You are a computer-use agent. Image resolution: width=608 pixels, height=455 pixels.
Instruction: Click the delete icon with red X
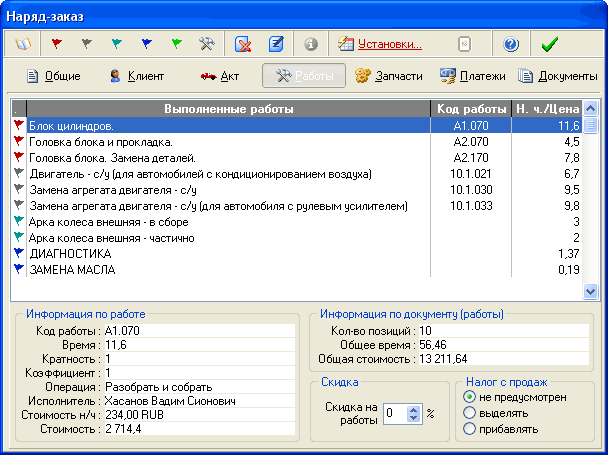tap(243, 44)
